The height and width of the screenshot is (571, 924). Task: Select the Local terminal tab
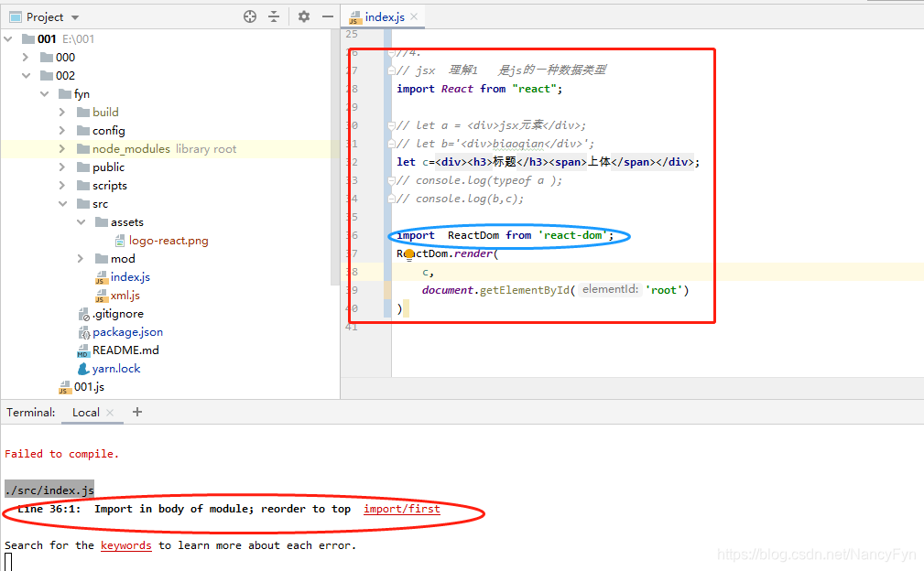(x=85, y=412)
